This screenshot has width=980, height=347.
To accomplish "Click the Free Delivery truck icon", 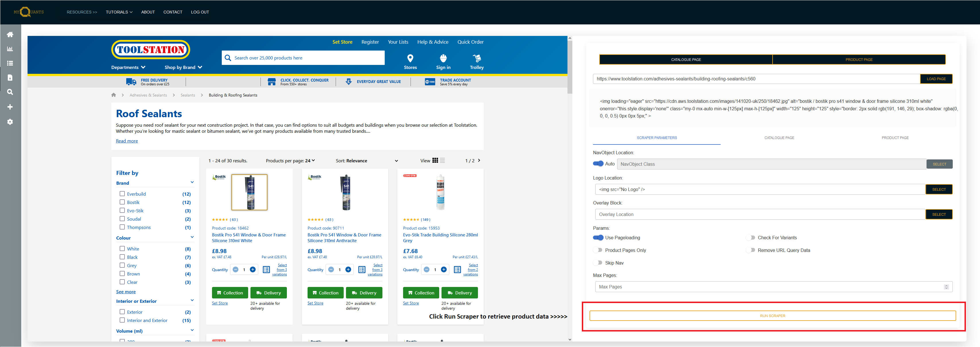I will pos(131,82).
